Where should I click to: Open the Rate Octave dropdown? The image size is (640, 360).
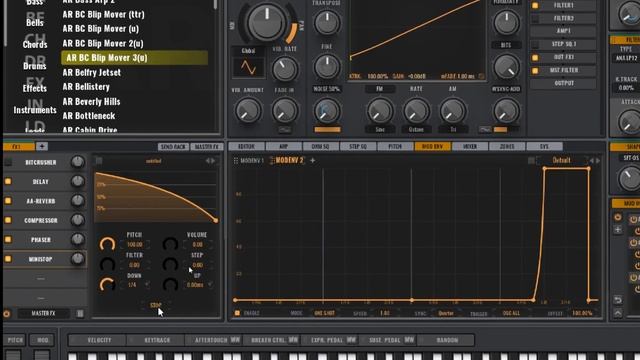coord(416,129)
